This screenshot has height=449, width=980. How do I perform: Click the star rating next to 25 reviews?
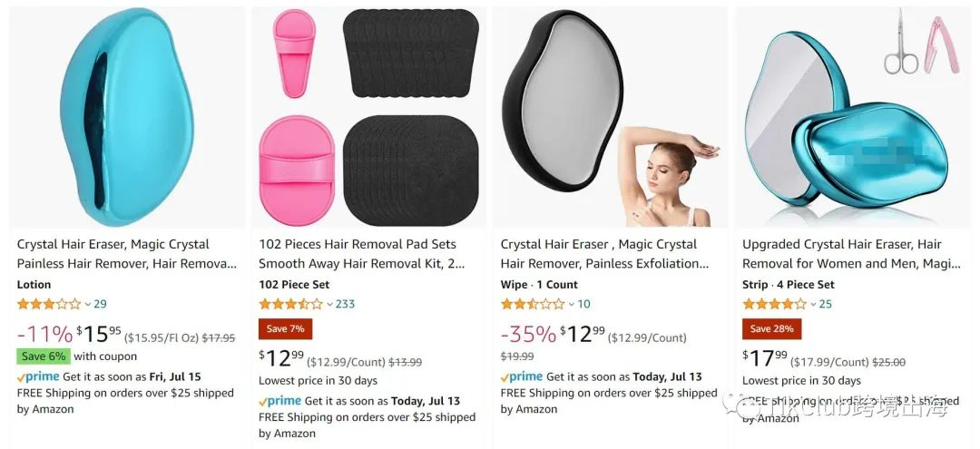pyautogui.click(x=774, y=304)
